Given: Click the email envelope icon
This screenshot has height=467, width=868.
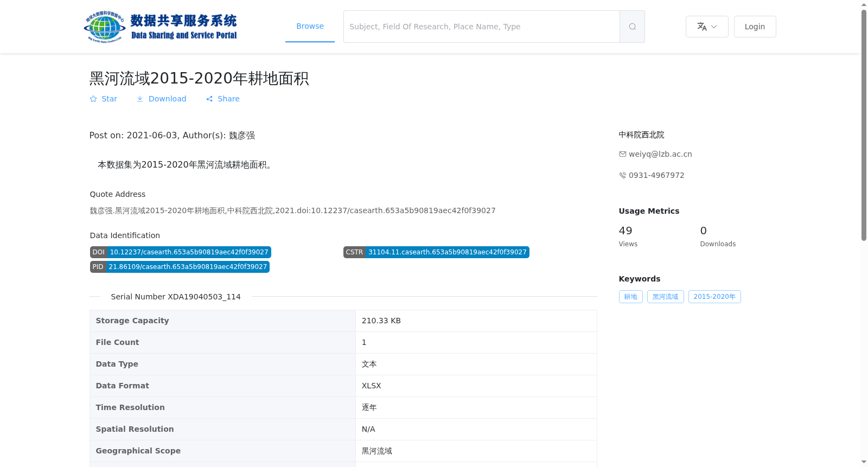Looking at the screenshot, I should coord(623,154).
